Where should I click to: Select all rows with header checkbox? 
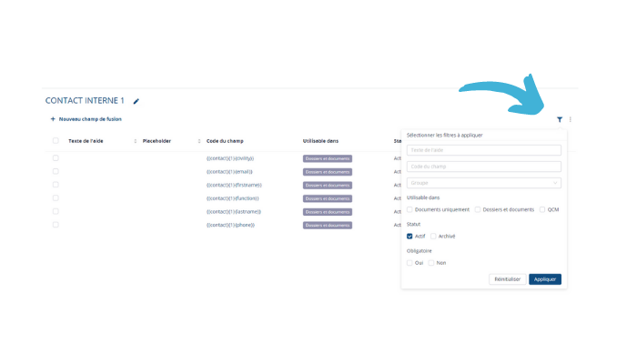click(x=56, y=141)
